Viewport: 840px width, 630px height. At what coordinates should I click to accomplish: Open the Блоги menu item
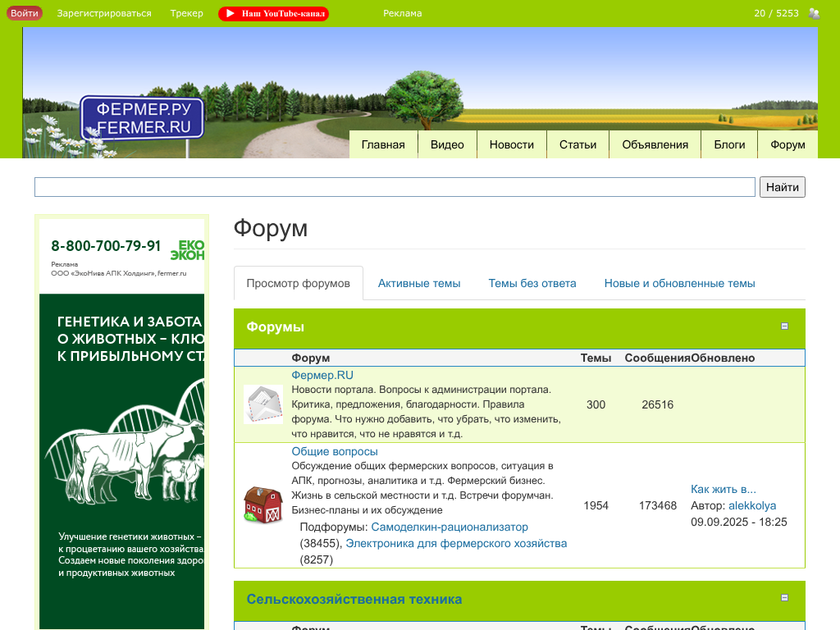point(729,144)
